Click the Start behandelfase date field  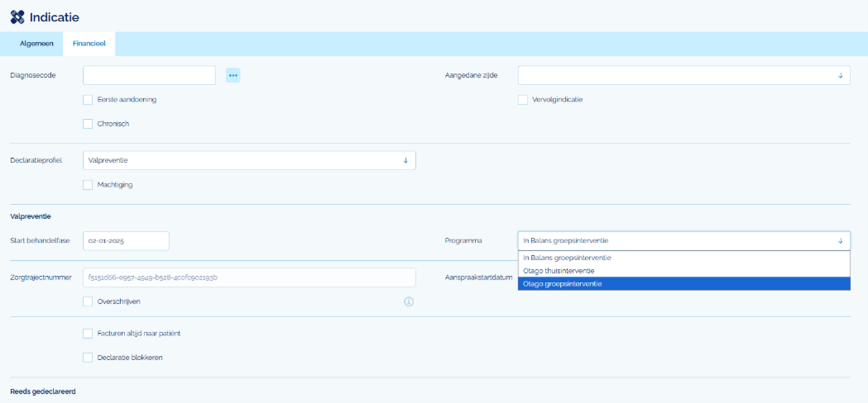pyautogui.click(x=126, y=241)
